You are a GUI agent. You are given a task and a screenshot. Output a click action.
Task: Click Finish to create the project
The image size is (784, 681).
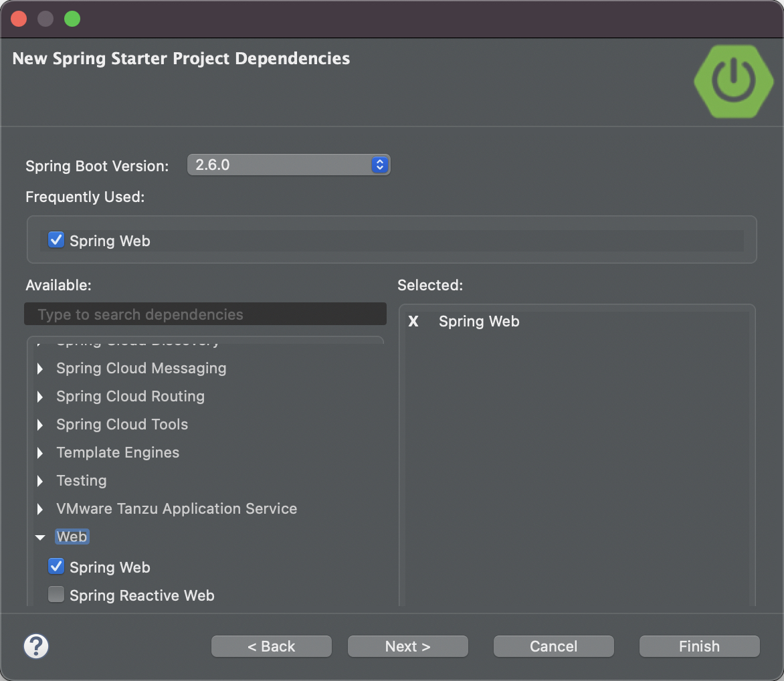pos(700,646)
